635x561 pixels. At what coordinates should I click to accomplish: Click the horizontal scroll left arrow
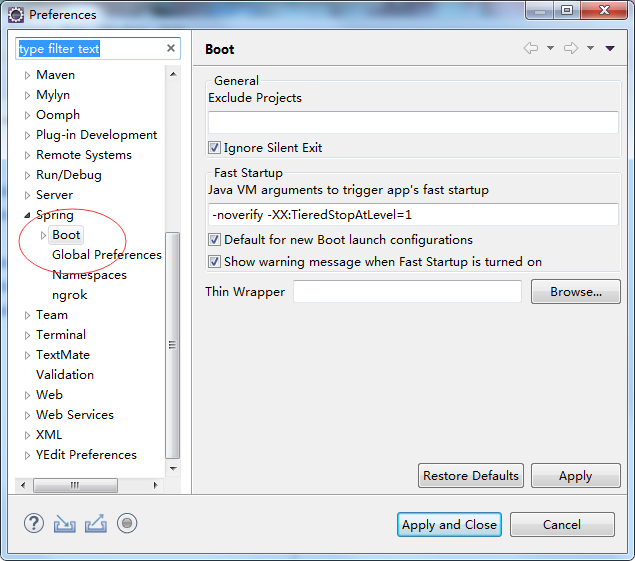click(23, 485)
